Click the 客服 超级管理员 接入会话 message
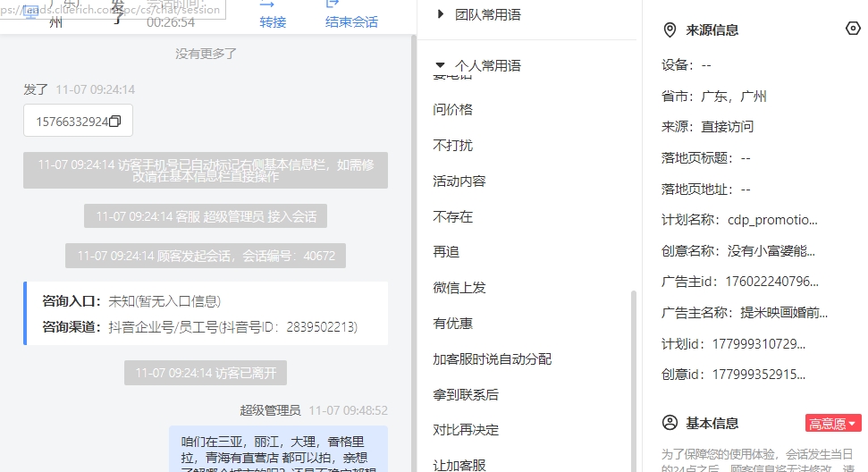Viewport: 868px width, 472px height. pyautogui.click(x=206, y=215)
